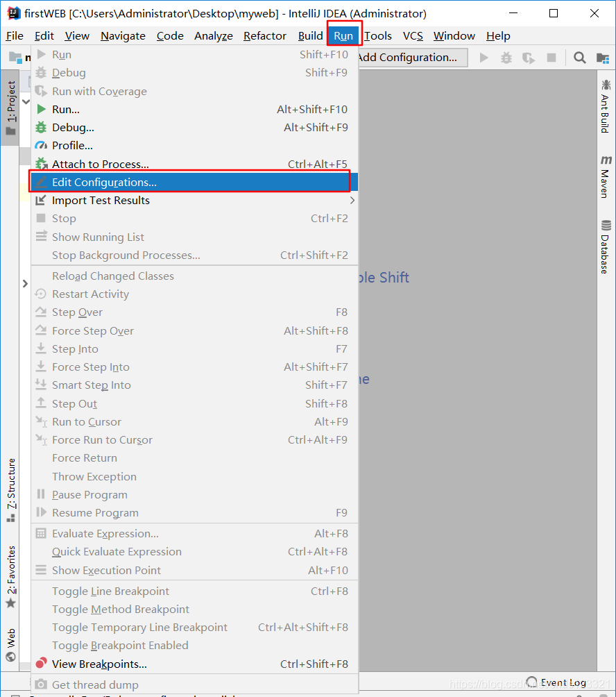Click Step Out entry
The image size is (616, 697).
[x=194, y=403]
